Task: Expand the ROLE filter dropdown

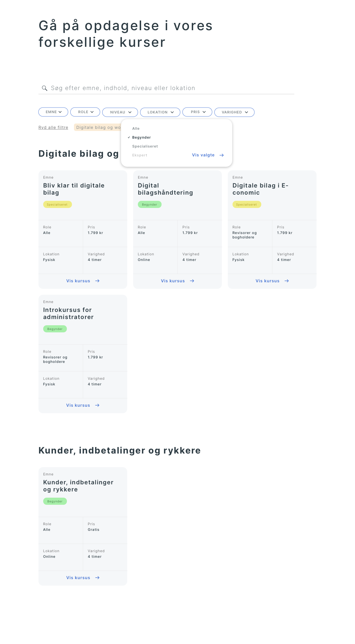Action: point(85,112)
